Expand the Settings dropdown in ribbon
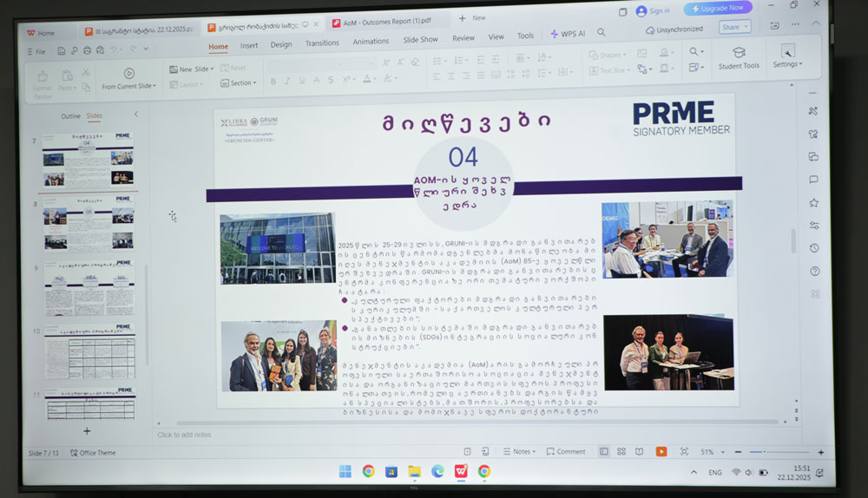This screenshot has width=868, height=498. point(787,64)
